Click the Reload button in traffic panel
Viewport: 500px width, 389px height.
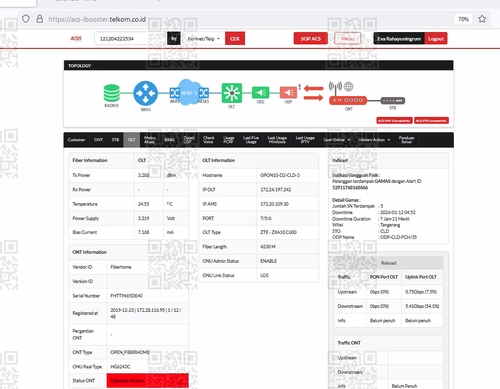[x=389, y=263]
